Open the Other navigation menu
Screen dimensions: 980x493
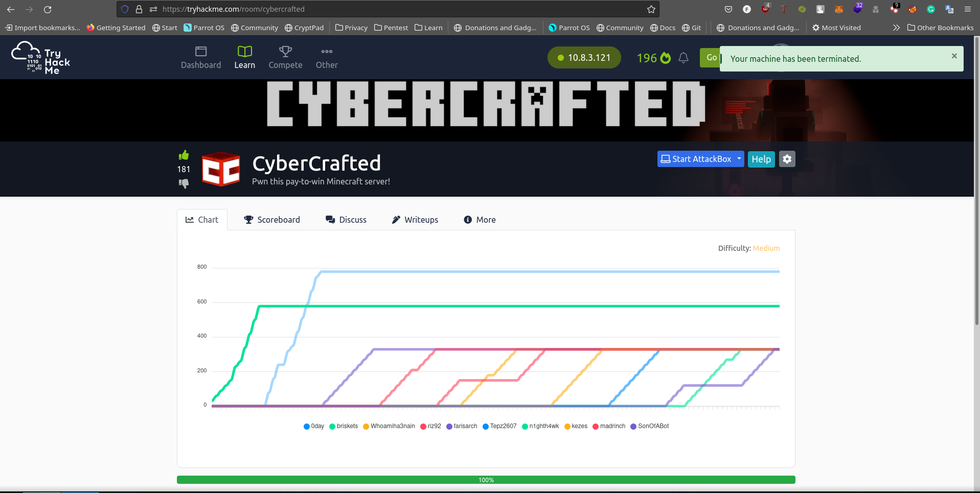click(x=327, y=58)
